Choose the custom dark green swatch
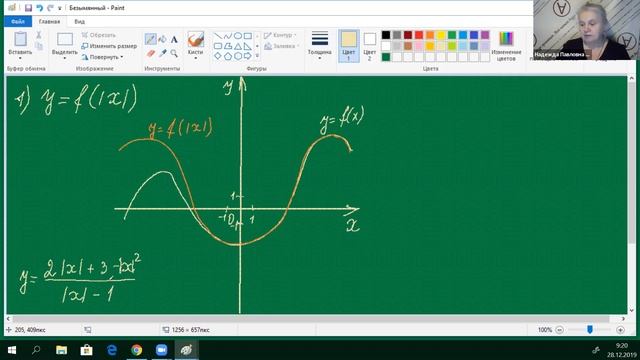 tap(386, 57)
